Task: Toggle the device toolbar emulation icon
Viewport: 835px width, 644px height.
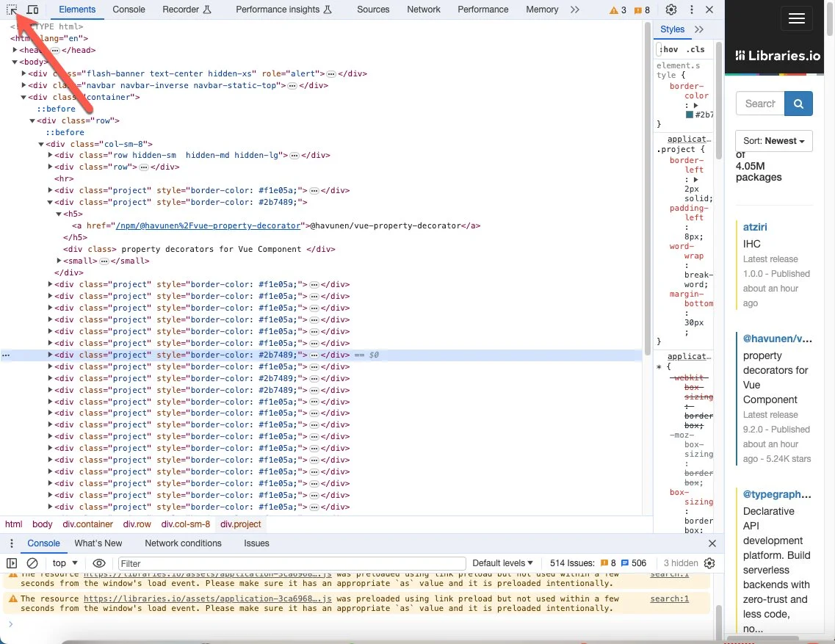Action: (32, 10)
